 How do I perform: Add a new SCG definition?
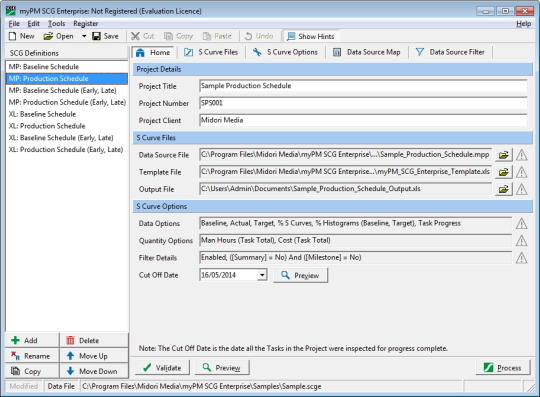click(x=32, y=341)
